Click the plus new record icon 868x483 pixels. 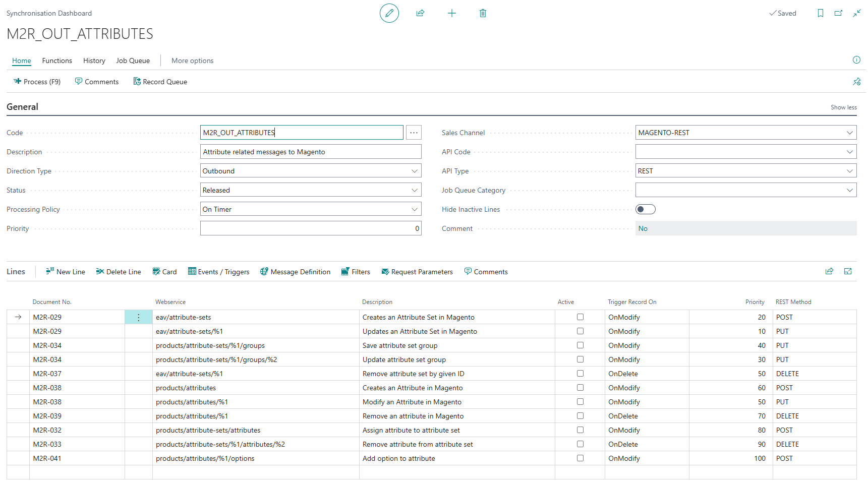(451, 13)
